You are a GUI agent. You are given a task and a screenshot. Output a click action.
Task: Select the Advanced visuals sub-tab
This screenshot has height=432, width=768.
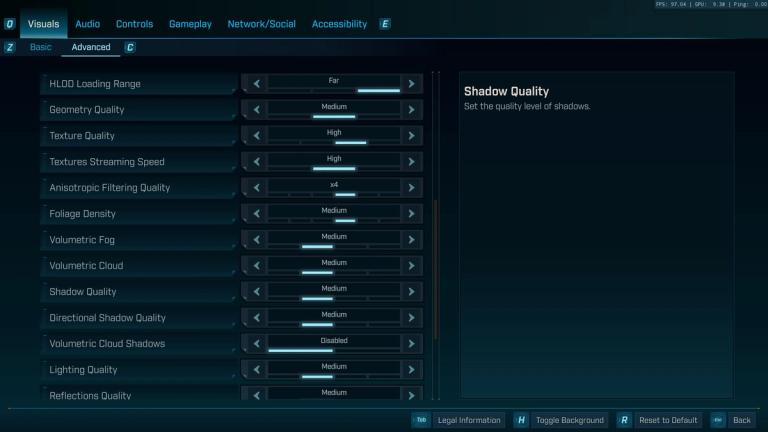[x=91, y=47]
